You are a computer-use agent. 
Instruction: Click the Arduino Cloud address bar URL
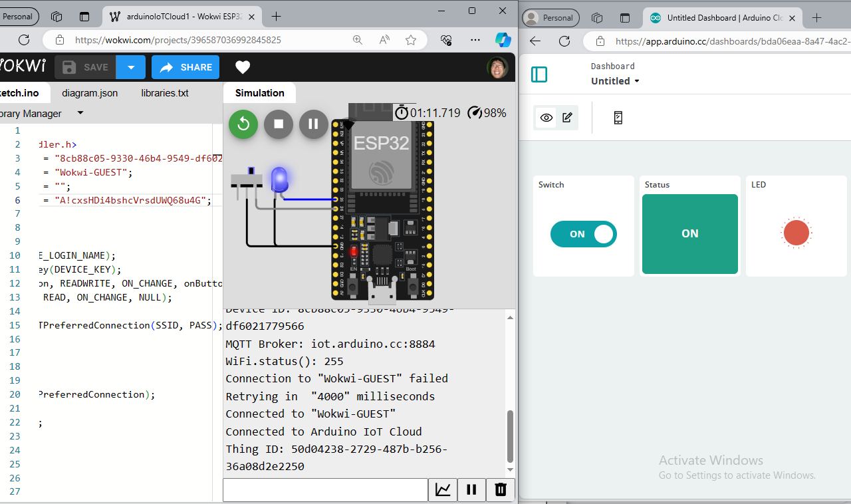pyautogui.click(x=733, y=41)
